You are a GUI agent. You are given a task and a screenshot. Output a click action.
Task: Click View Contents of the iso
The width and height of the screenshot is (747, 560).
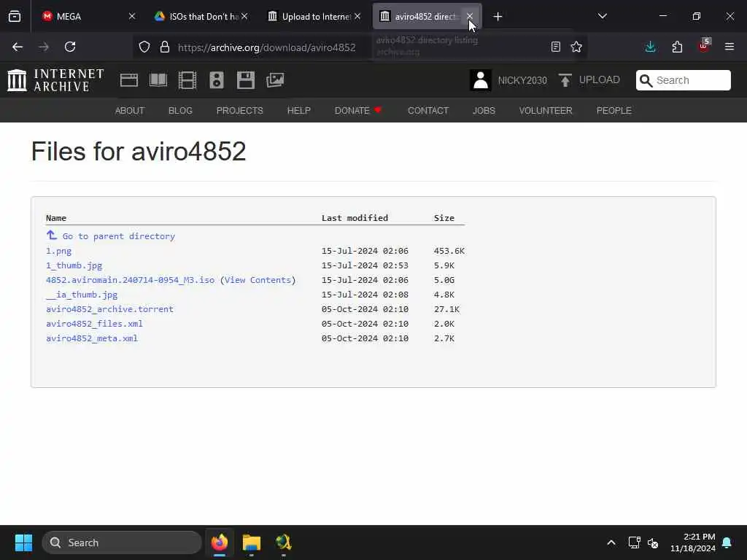coord(258,280)
